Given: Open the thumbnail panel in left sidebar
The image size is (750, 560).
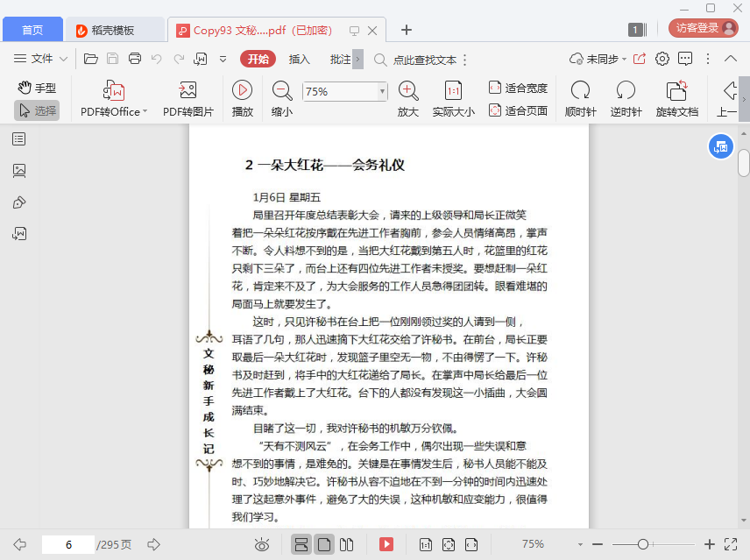Looking at the screenshot, I should click(x=19, y=171).
